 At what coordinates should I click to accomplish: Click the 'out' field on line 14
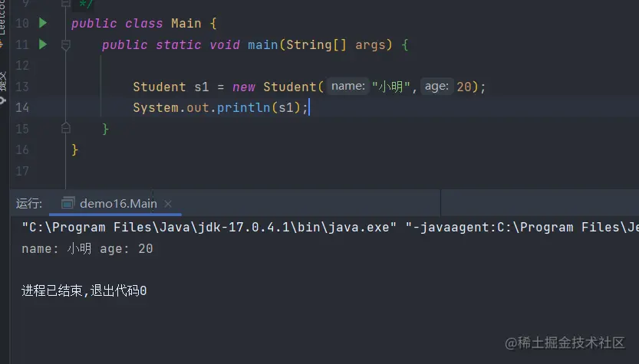tap(198, 107)
